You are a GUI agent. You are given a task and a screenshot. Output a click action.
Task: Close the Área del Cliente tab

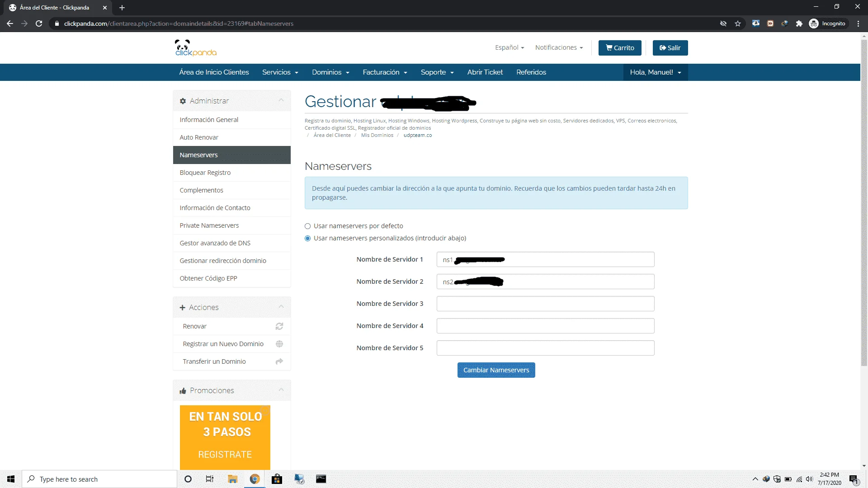(x=105, y=8)
